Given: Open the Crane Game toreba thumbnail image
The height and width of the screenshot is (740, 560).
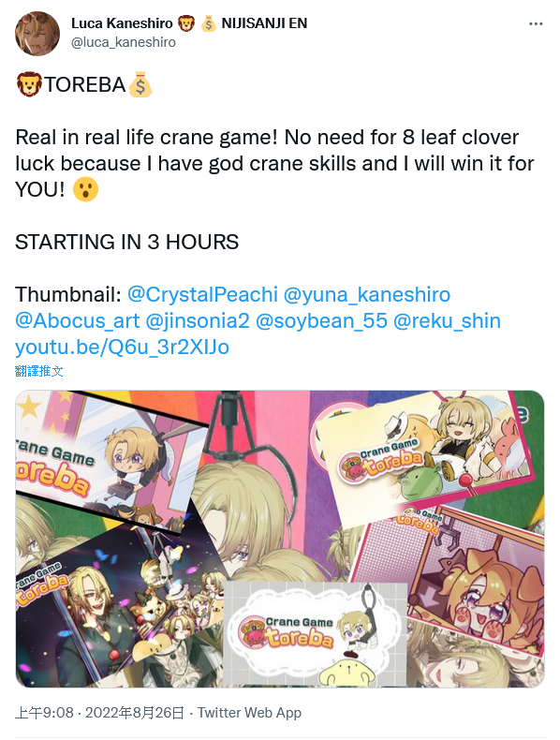Looking at the screenshot, I should [280, 539].
